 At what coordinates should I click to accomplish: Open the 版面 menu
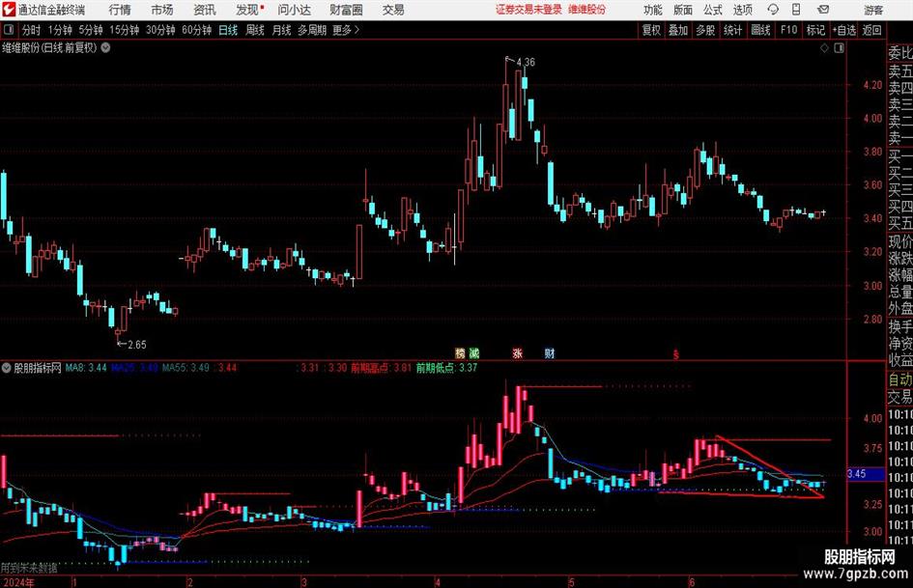click(682, 10)
